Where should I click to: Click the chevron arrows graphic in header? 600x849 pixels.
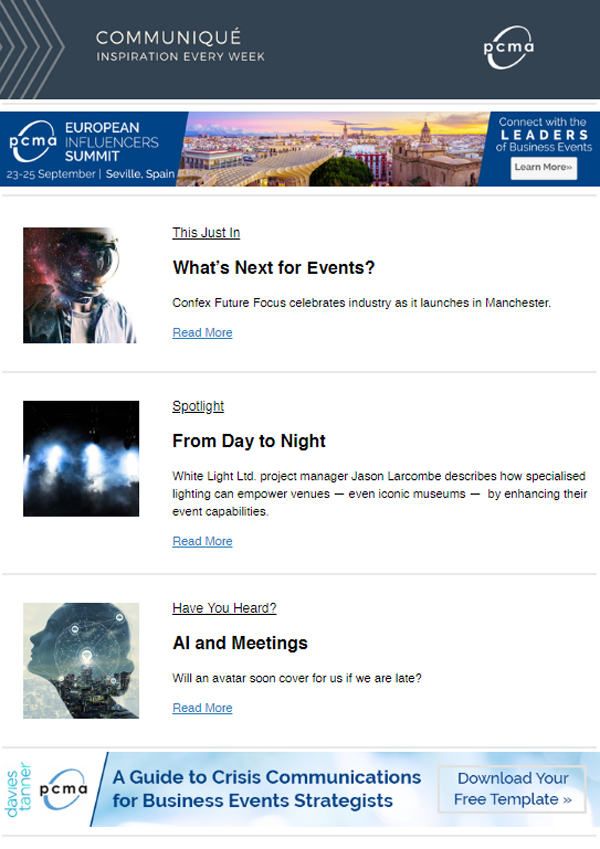coord(30,48)
